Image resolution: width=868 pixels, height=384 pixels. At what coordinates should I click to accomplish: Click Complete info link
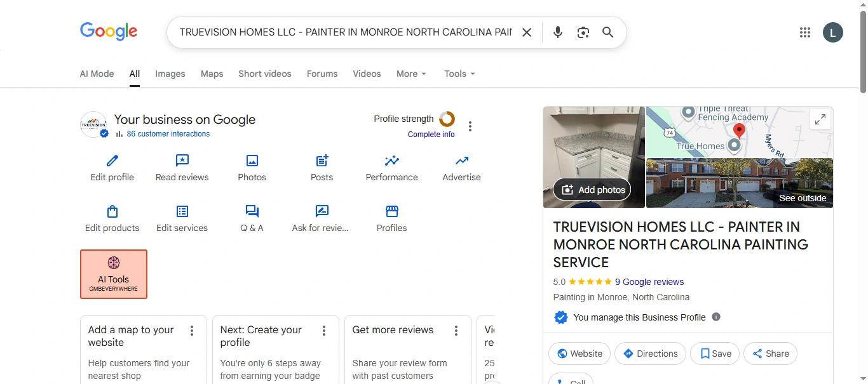pos(431,135)
